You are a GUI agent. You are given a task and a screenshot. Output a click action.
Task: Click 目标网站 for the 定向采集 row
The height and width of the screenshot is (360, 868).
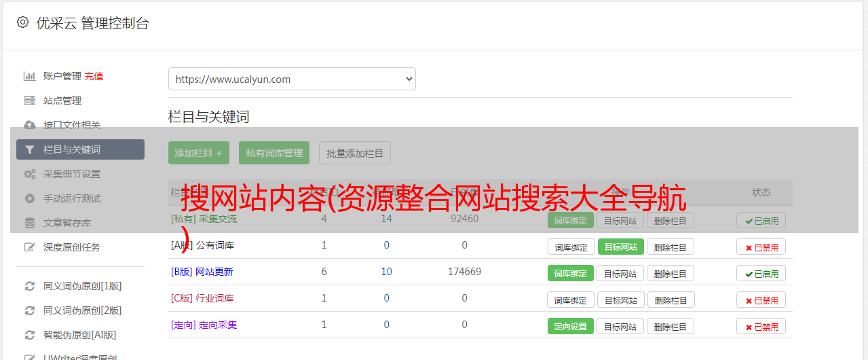click(x=620, y=326)
